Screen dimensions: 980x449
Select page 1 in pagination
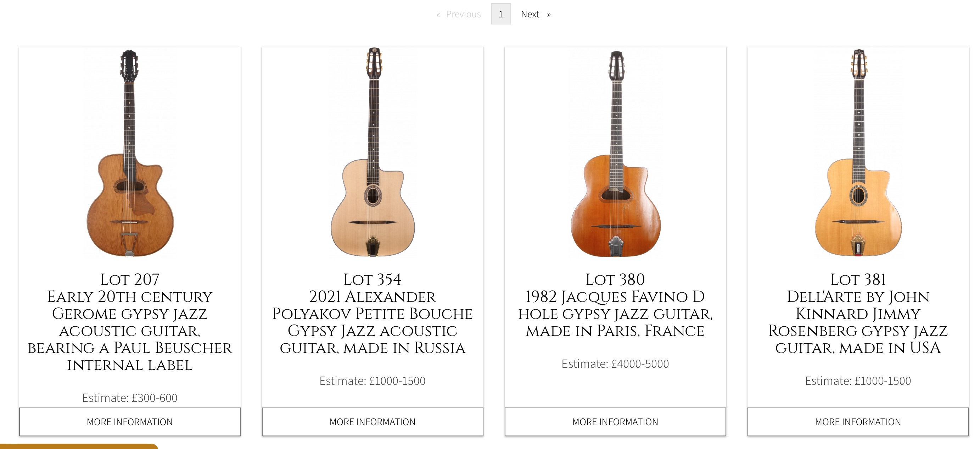click(501, 15)
